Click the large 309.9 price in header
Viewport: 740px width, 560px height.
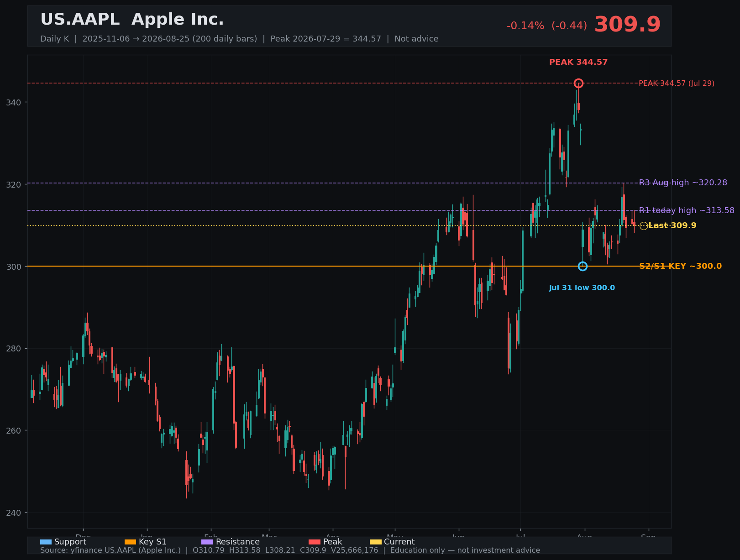[627, 25]
